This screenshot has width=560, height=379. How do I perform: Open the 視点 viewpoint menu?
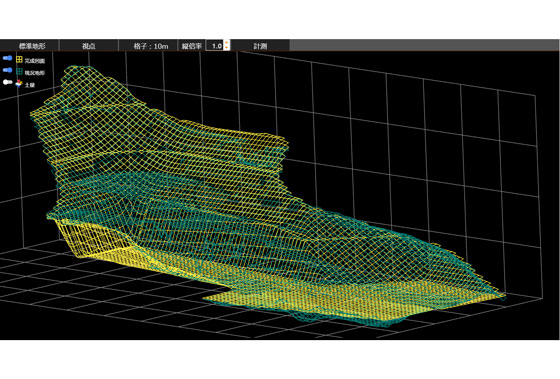pos(89,46)
